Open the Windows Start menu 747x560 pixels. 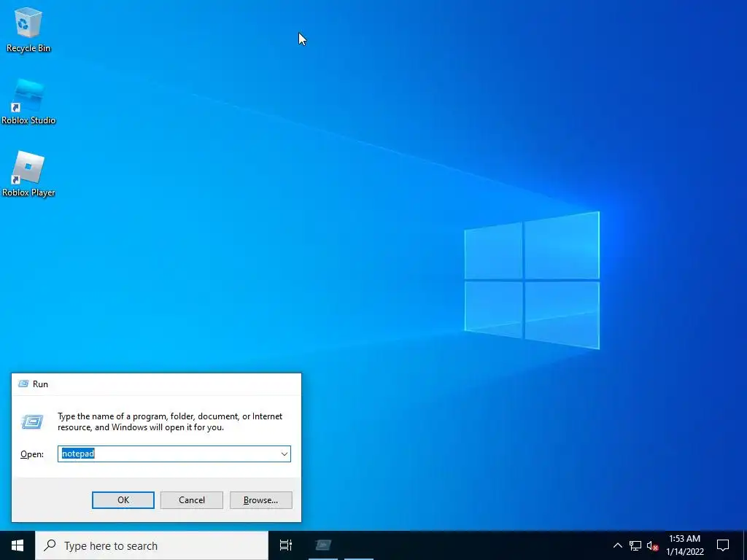click(x=18, y=545)
